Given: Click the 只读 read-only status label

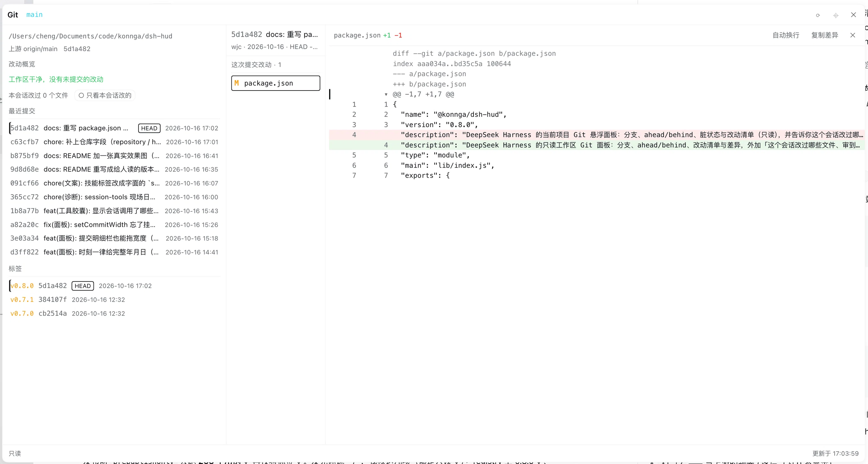Looking at the screenshot, I should 15,453.
